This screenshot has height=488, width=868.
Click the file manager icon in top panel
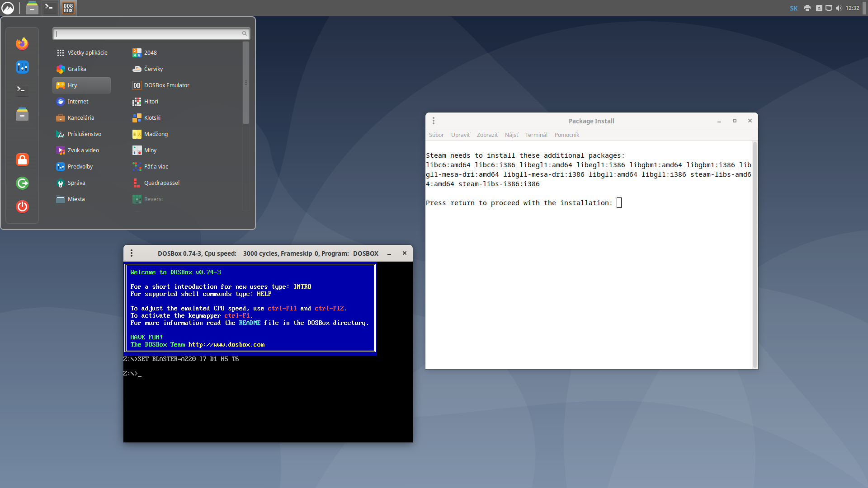32,8
